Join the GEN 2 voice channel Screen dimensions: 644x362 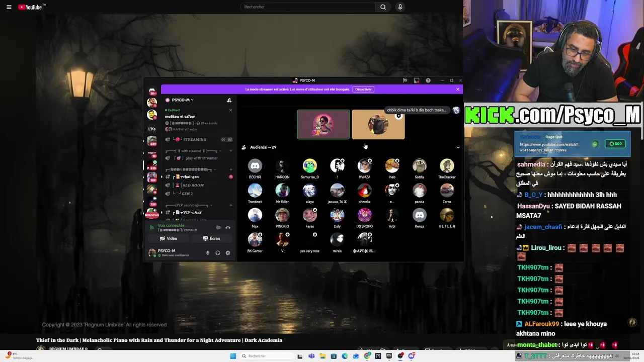[x=199, y=194]
